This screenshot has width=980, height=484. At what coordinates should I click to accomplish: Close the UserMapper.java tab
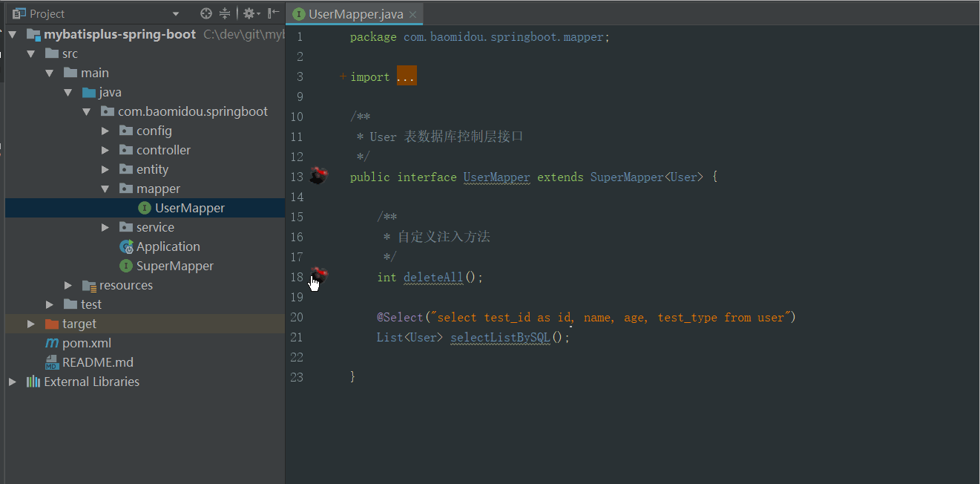[x=413, y=13]
